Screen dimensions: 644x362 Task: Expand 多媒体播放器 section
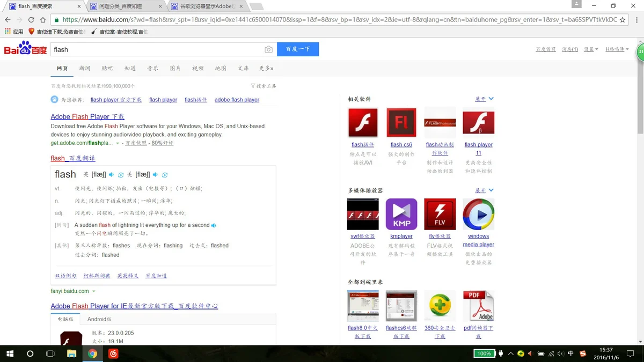pyautogui.click(x=484, y=190)
